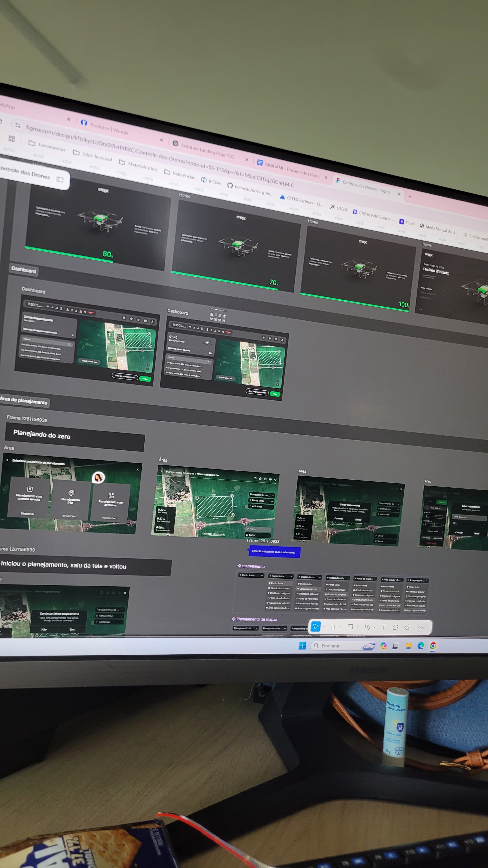Open Strapi bookmark
The image size is (488, 868).
coord(406,222)
